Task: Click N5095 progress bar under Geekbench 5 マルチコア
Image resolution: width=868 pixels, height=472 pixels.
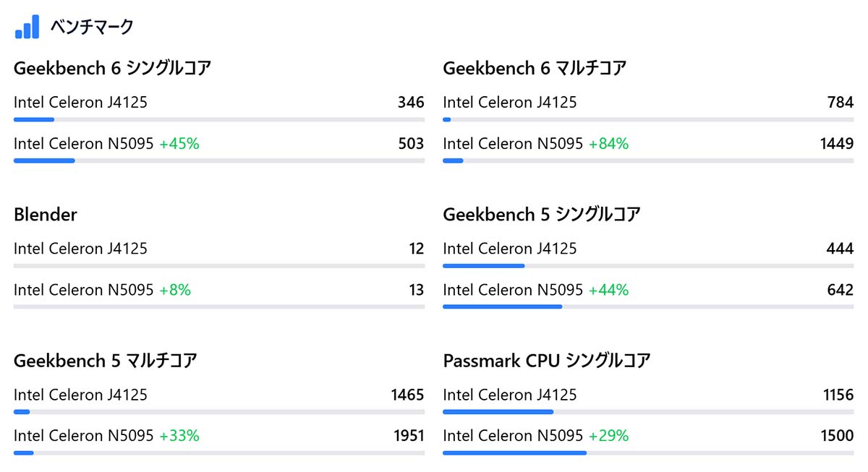Action: (x=218, y=453)
